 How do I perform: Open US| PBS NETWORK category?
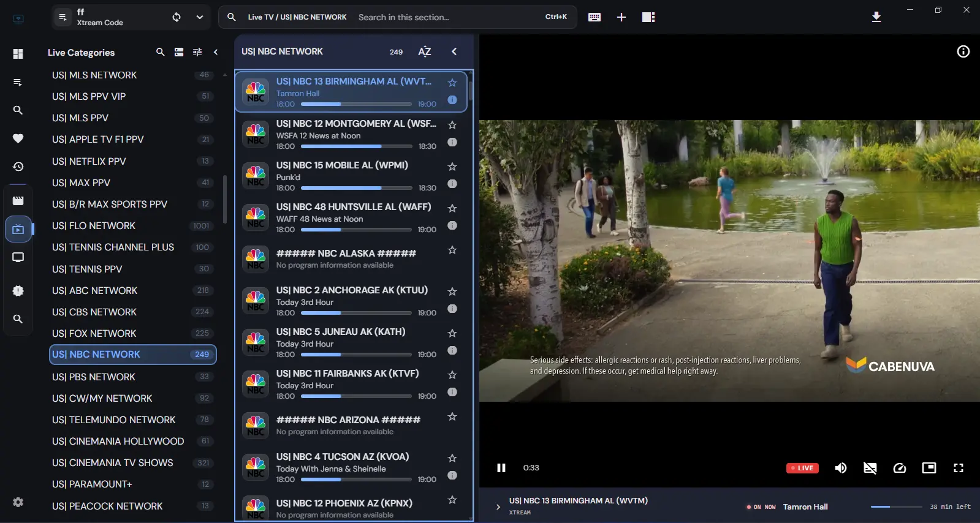[132, 377]
